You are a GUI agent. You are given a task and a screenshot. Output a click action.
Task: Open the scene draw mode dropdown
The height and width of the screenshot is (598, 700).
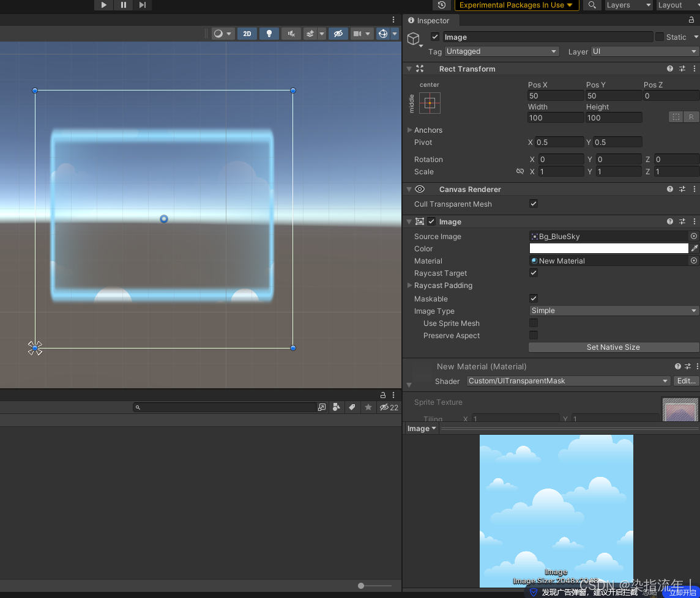[x=223, y=34]
